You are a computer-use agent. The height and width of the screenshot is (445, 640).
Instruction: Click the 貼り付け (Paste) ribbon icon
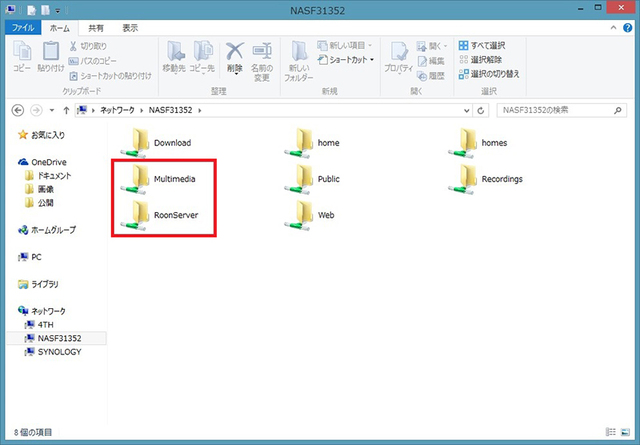coord(51,56)
